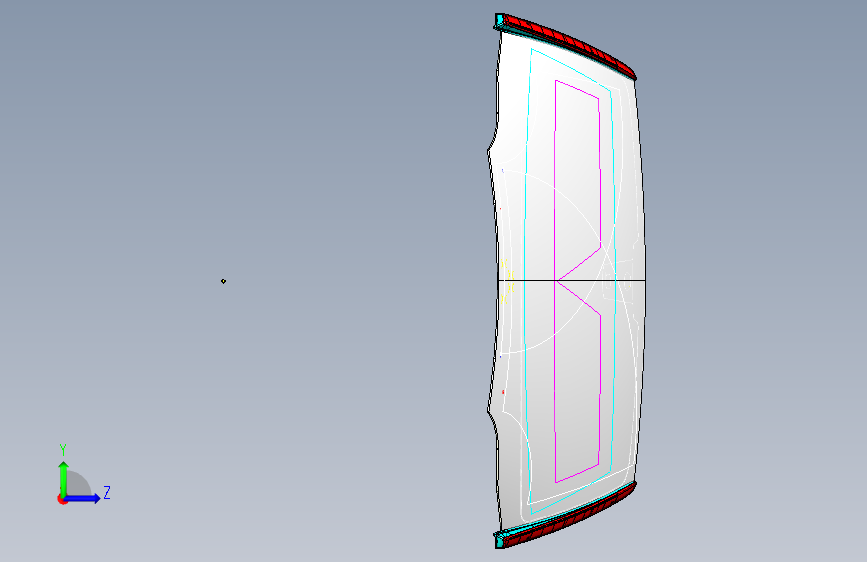867x562 pixels.
Task: Click the cyan end cap at the top-left corner
Action: (499, 20)
